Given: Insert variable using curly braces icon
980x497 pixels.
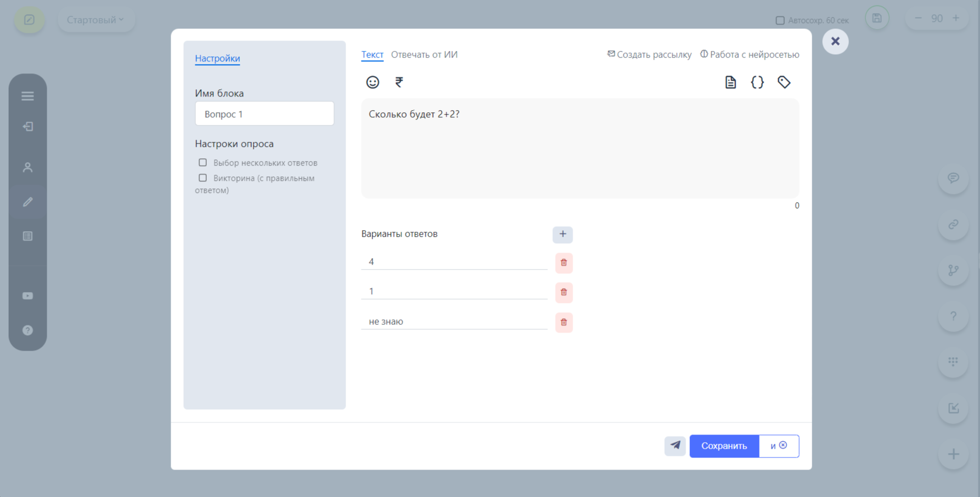Looking at the screenshot, I should [757, 82].
